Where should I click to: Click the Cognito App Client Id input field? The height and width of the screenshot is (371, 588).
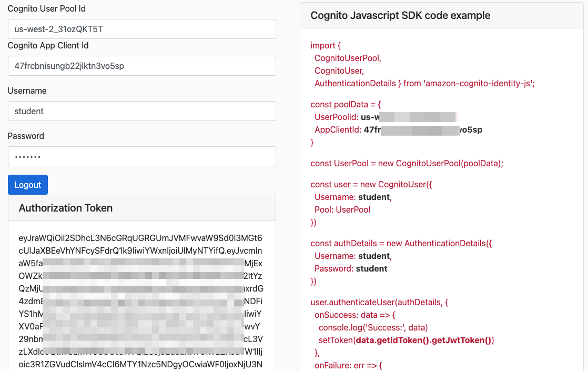pyautogui.click(x=142, y=66)
